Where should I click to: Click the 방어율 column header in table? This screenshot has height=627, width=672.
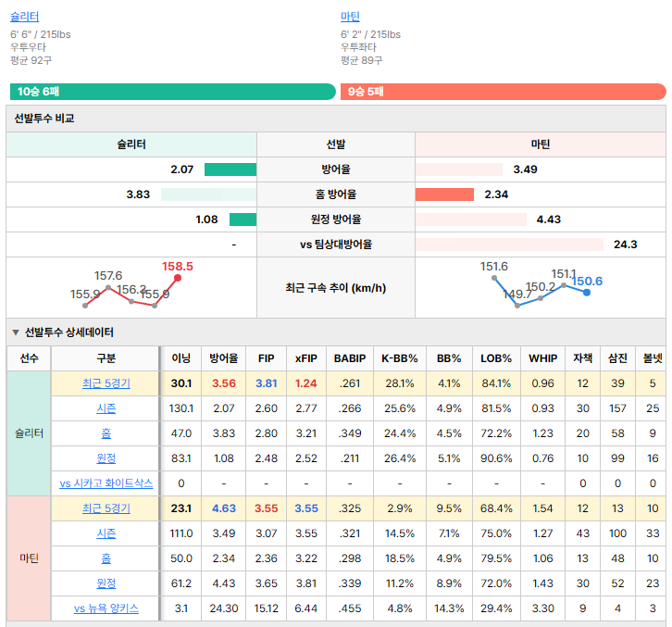223,358
